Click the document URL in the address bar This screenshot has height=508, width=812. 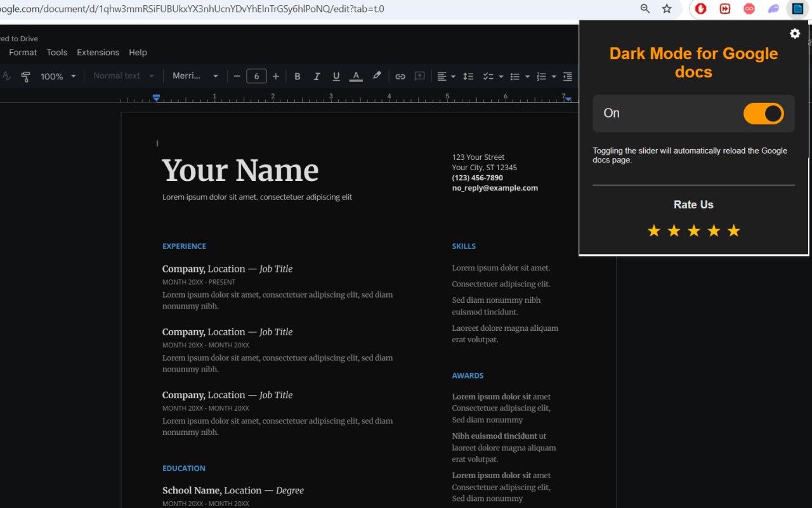(x=192, y=9)
